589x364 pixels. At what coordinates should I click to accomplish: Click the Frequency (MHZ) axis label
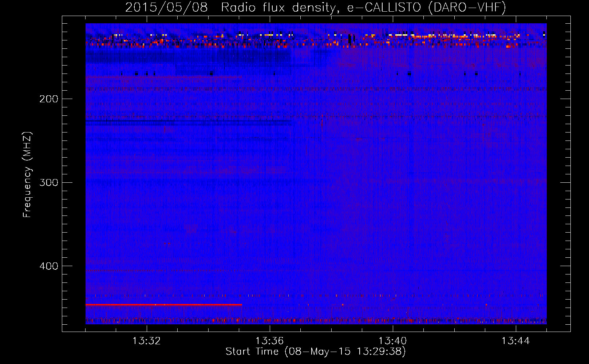27,175
